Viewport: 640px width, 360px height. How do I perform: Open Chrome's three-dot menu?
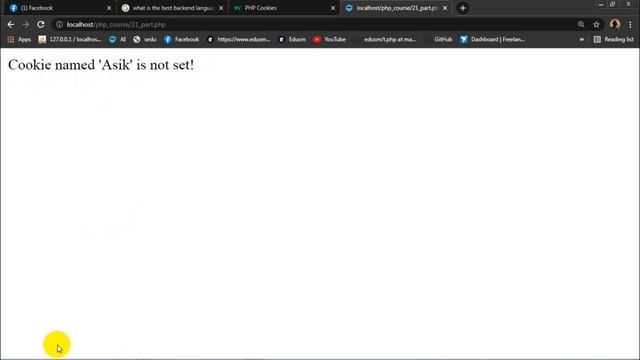[630, 24]
